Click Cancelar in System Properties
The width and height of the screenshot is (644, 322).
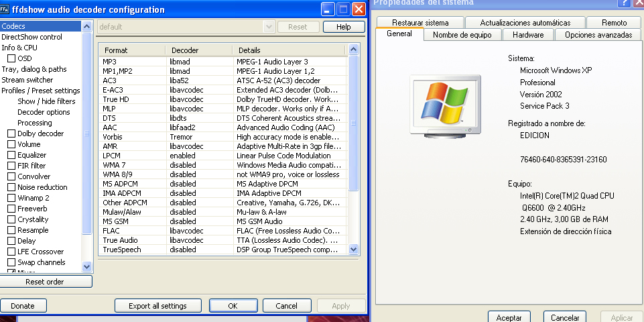(x=565, y=317)
